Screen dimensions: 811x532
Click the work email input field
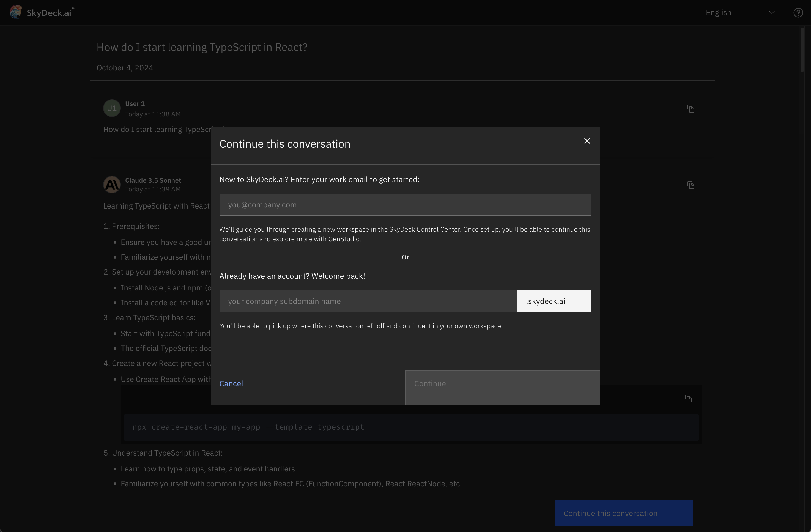click(x=405, y=204)
